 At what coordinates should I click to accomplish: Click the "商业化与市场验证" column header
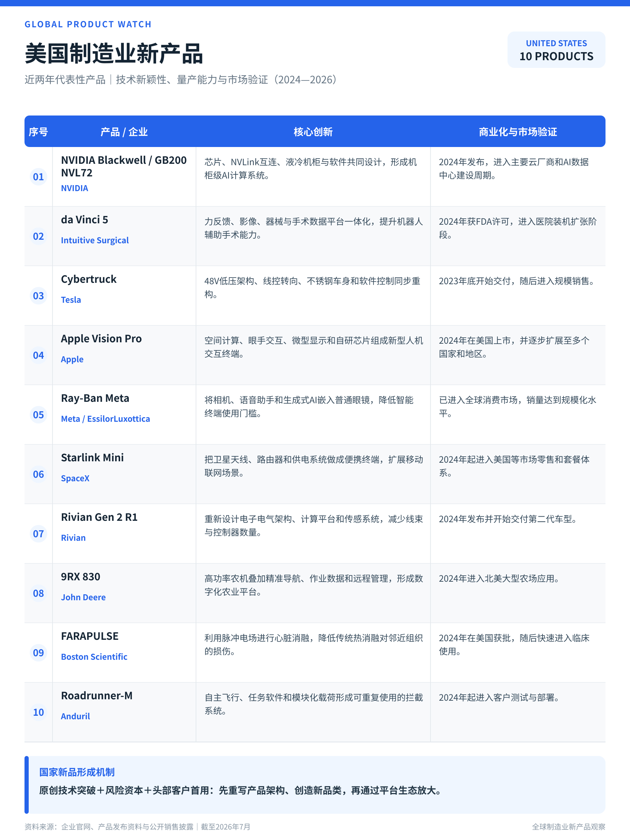pyautogui.click(x=518, y=132)
